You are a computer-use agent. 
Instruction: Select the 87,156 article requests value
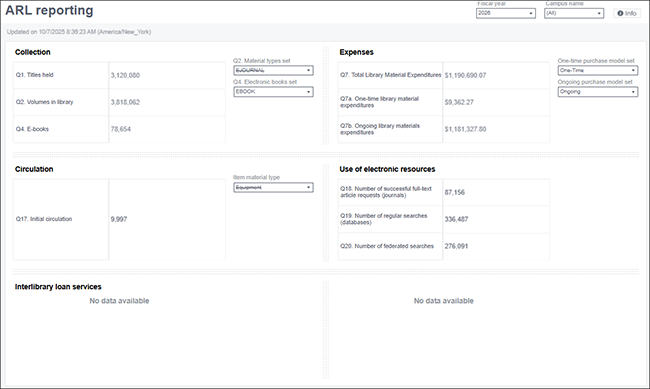(455, 192)
